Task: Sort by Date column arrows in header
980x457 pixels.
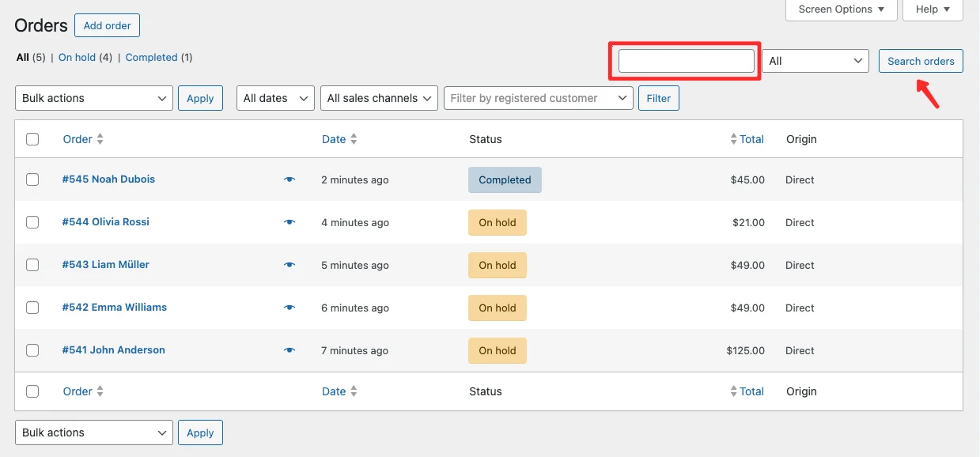Action: pos(354,139)
